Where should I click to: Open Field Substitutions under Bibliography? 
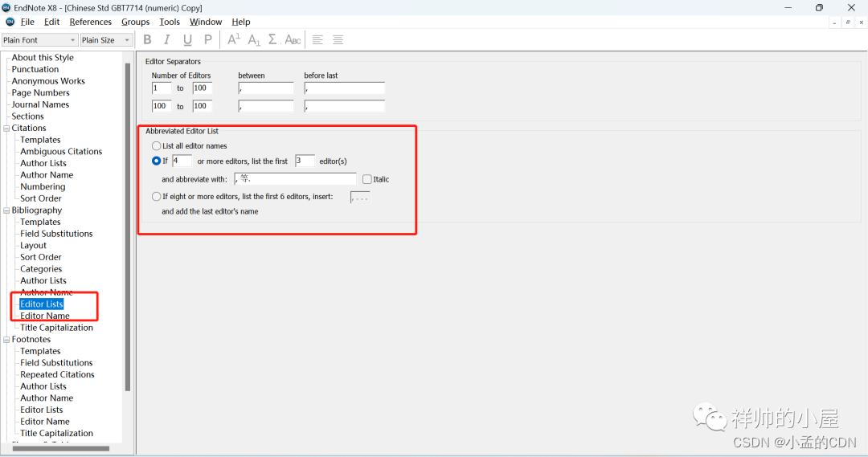point(56,234)
